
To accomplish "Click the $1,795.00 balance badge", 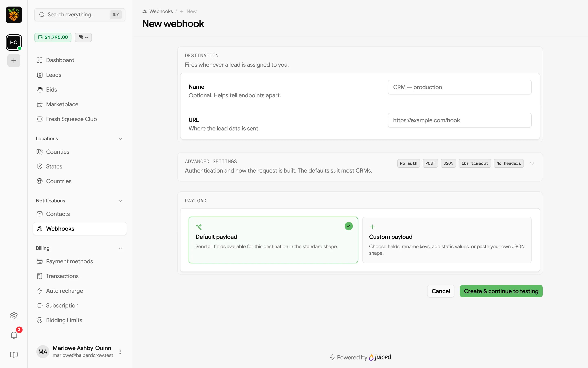I will click(53, 37).
